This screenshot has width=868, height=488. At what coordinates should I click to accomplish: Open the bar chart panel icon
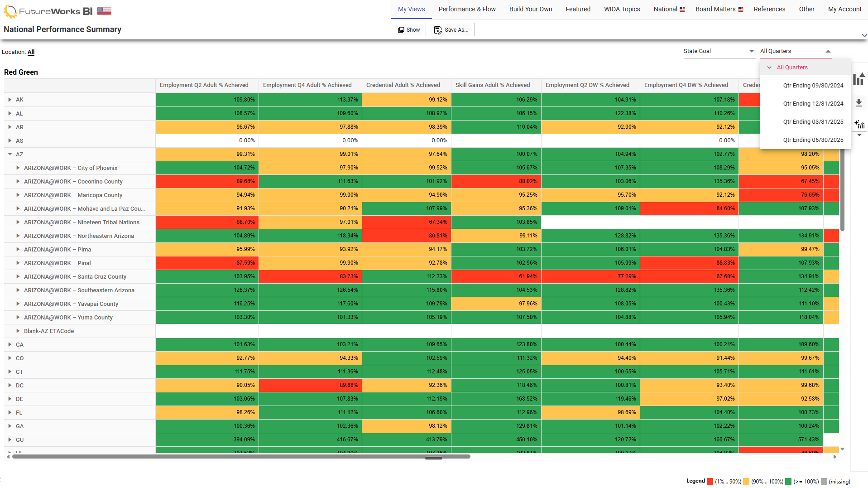[x=858, y=79]
